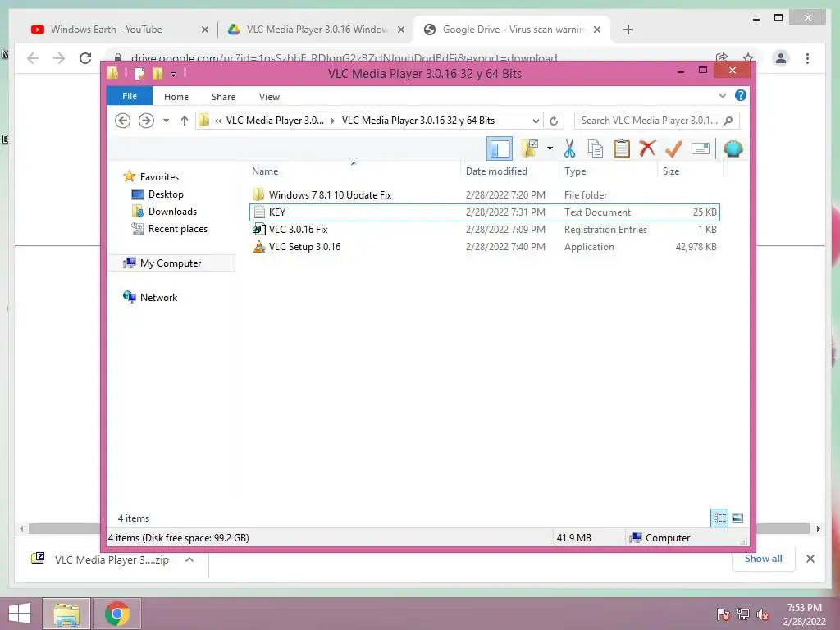Close the Chrome downloads bar
The height and width of the screenshot is (630, 840).
click(x=810, y=559)
